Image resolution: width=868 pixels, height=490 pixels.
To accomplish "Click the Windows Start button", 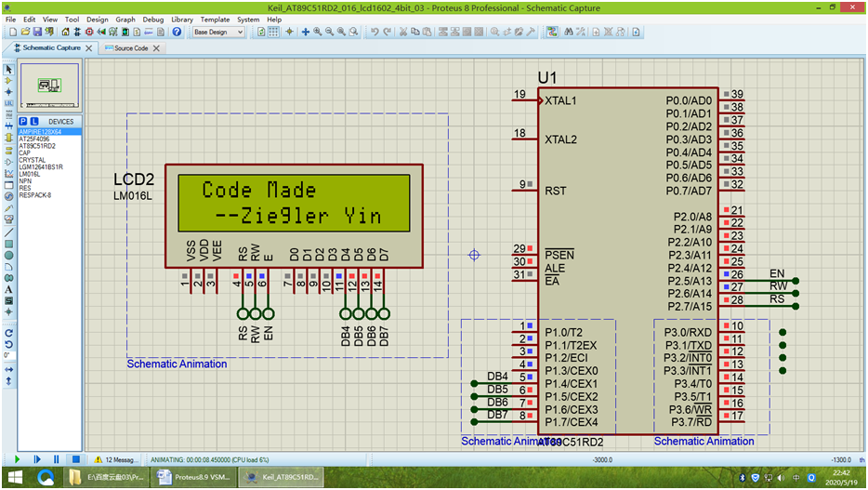I will coord(15,477).
